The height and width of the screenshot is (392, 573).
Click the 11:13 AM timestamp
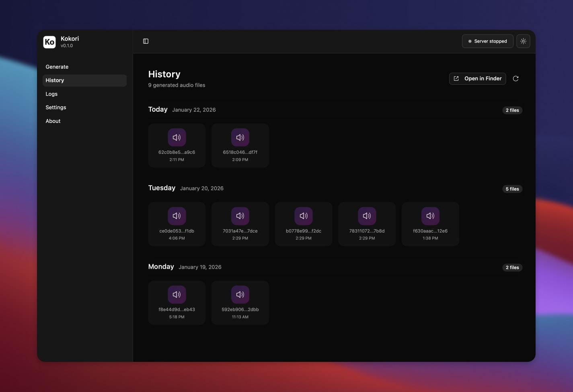coord(240,317)
